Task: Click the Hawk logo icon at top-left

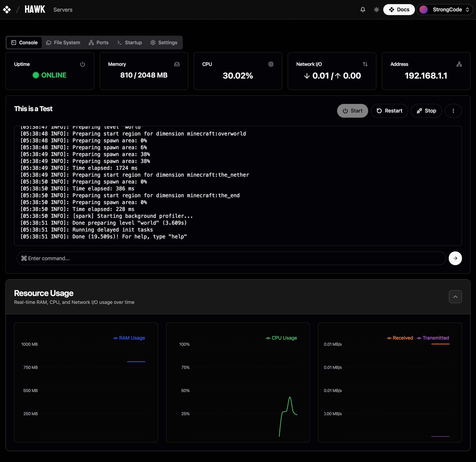Action: (7, 10)
